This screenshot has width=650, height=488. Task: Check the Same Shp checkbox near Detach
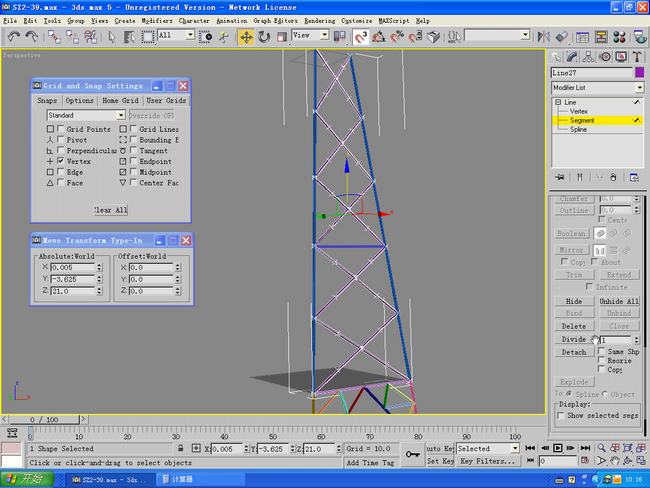tap(601, 351)
